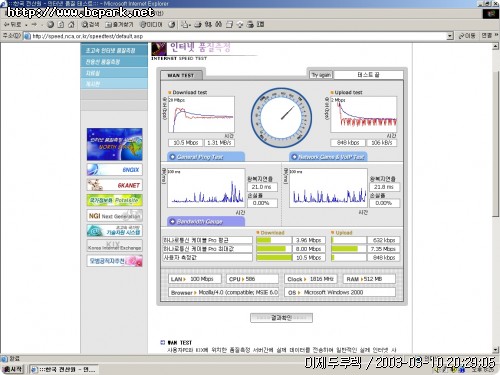Screen dimensions: 500x375
Task: Print the page with the Print icon
Action: (198, 25)
